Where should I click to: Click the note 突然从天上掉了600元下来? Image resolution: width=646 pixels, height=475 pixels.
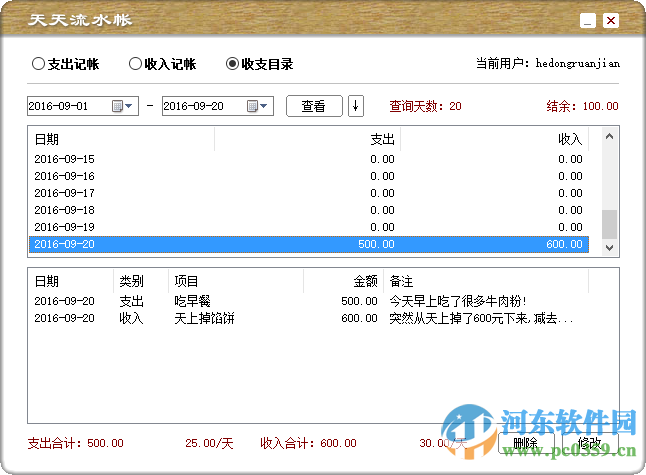tap(481, 318)
